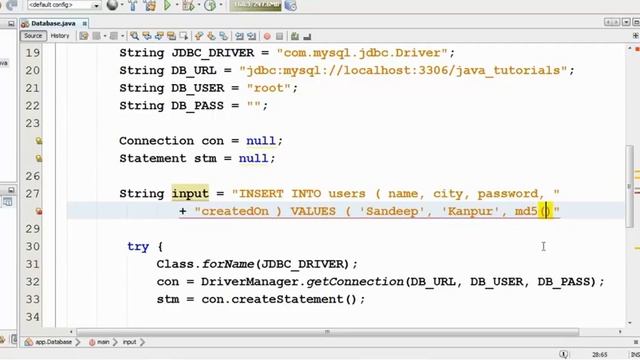
Task: Click on JDBC_DRIVER string value
Action: (362, 53)
